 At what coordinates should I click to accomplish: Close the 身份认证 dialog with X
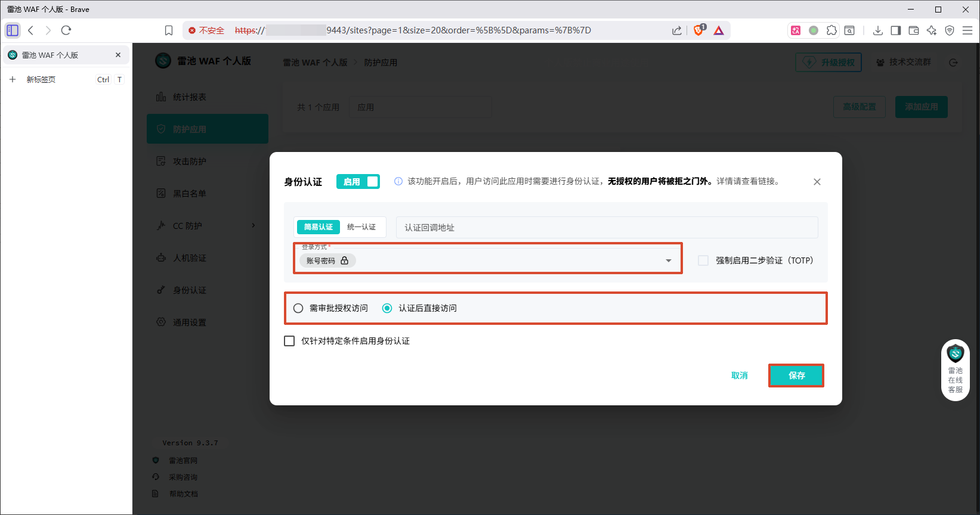[817, 182]
